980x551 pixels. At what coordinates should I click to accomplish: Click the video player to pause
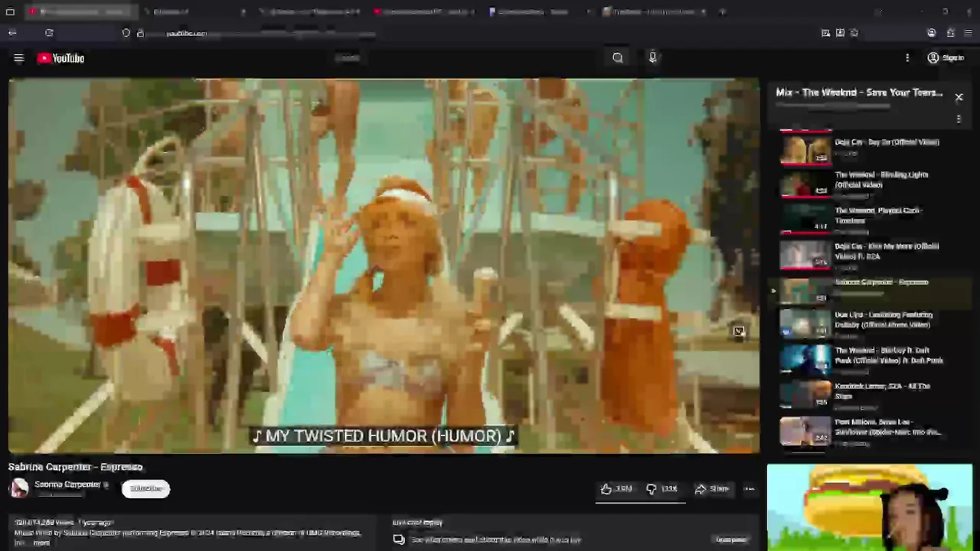(x=384, y=266)
